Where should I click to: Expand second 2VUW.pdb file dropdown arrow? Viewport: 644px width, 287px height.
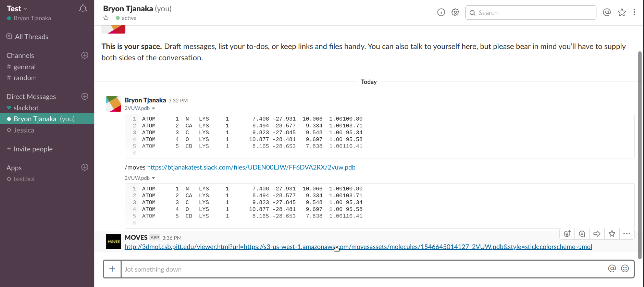153,178
